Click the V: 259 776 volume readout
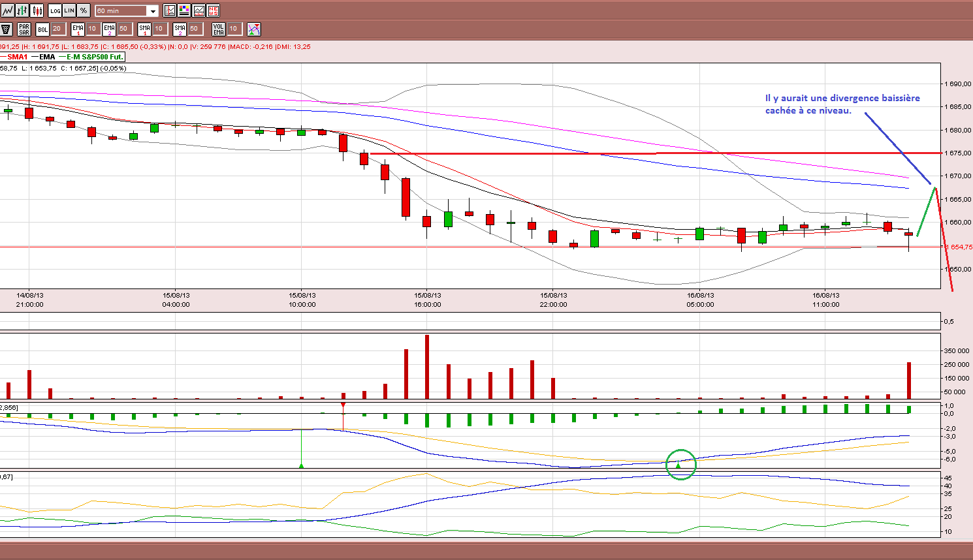The image size is (973, 560). 208,47
